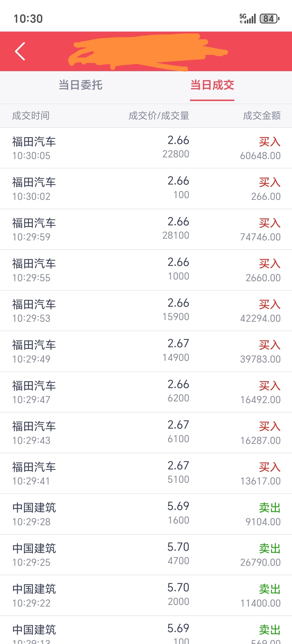The height and width of the screenshot is (644, 292).
Task: Select the 当日成交 tab
Action: click(212, 85)
